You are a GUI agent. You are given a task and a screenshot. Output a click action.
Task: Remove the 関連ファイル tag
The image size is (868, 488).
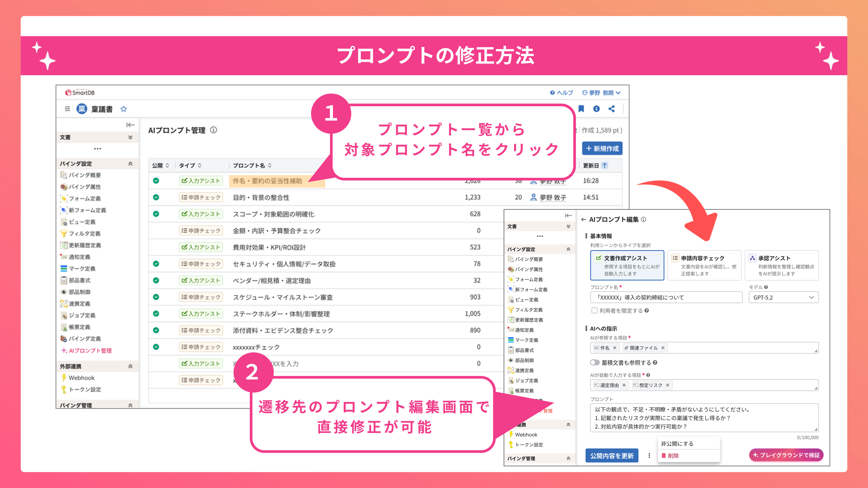click(x=663, y=348)
